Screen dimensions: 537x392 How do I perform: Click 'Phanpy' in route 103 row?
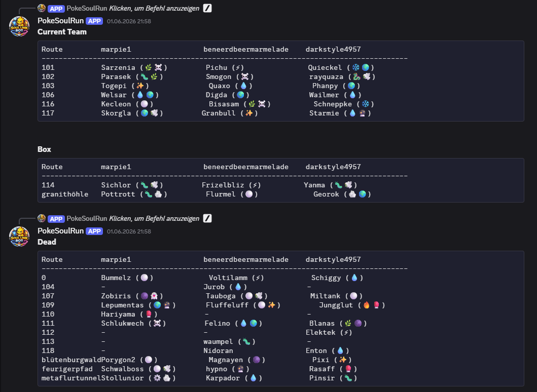pyautogui.click(x=325, y=86)
